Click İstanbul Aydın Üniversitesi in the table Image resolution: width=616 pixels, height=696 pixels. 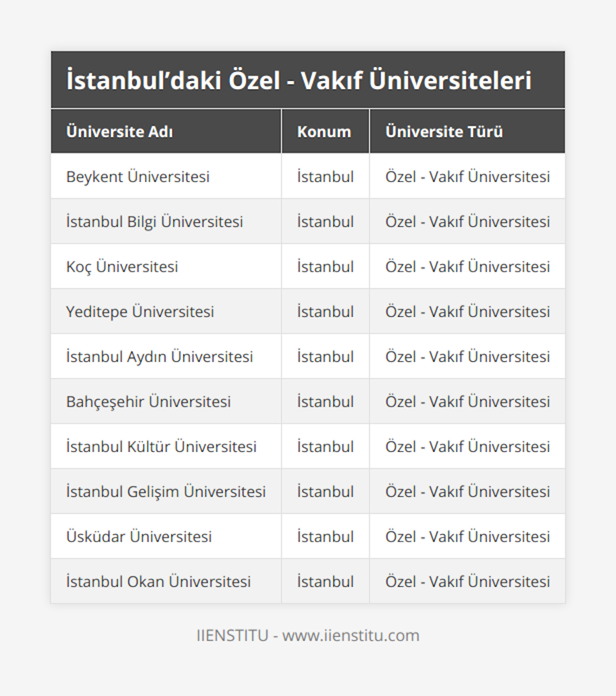click(160, 357)
